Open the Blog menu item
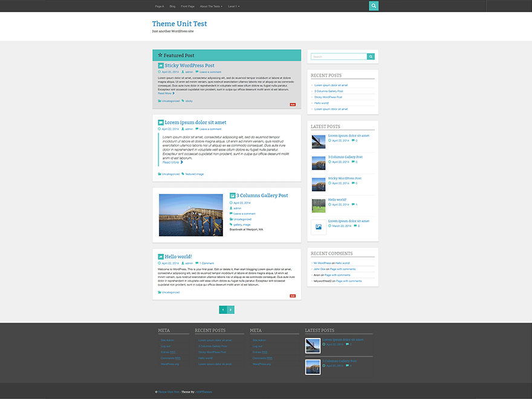 click(x=172, y=6)
